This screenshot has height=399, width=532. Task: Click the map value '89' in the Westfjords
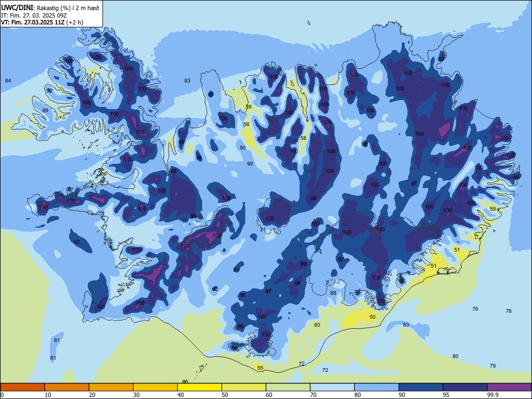[x=45, y=110]
